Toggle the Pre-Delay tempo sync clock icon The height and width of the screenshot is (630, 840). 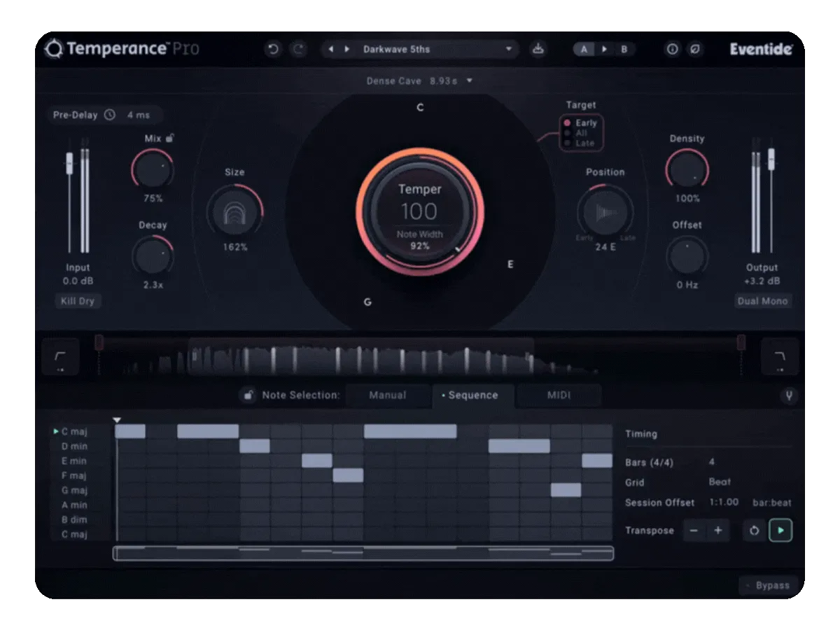[x=110, y=115]
